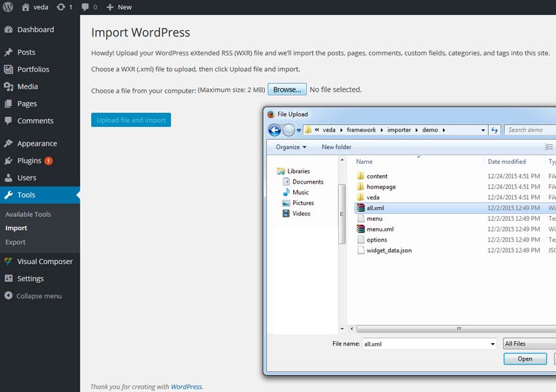Expand the address bar path dropdown
This screenshot has height=392, width=556.
click(x=483, y=129)
